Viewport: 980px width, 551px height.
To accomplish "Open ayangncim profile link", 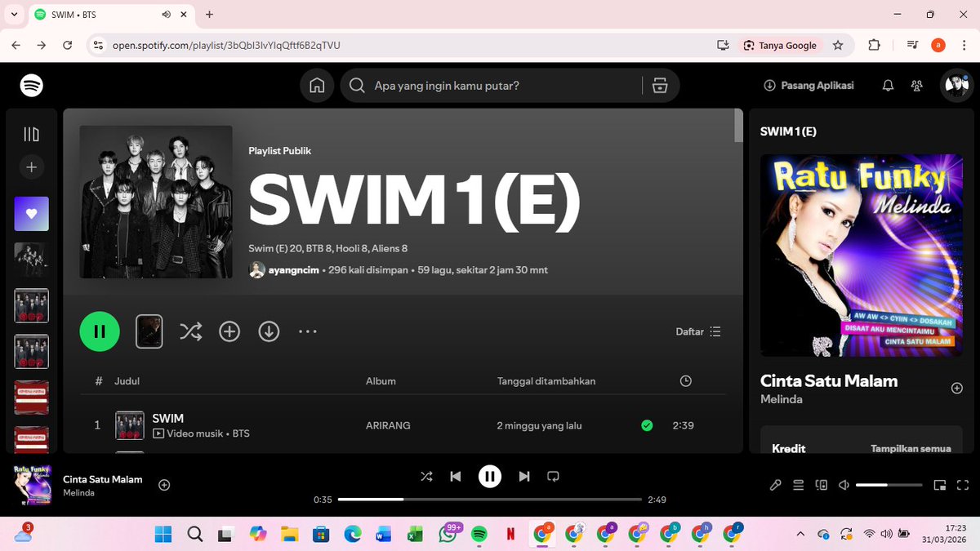I will click(293, 270).
